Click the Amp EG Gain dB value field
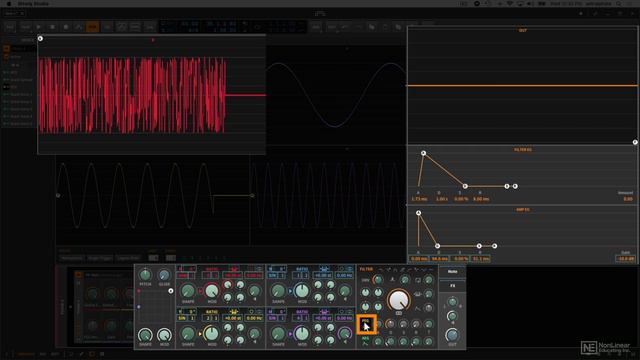Viewport: 640px width, 360px height. pos(625,259)
